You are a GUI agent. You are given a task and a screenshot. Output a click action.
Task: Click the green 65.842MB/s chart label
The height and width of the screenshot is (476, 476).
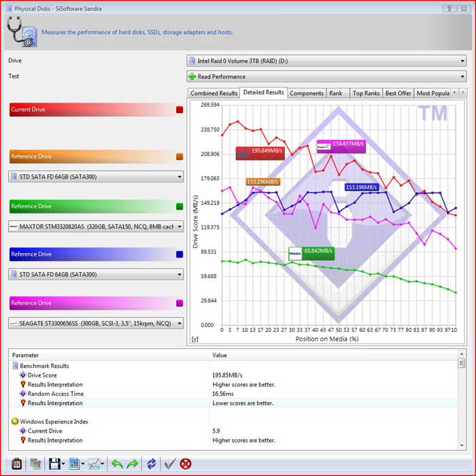311,254
